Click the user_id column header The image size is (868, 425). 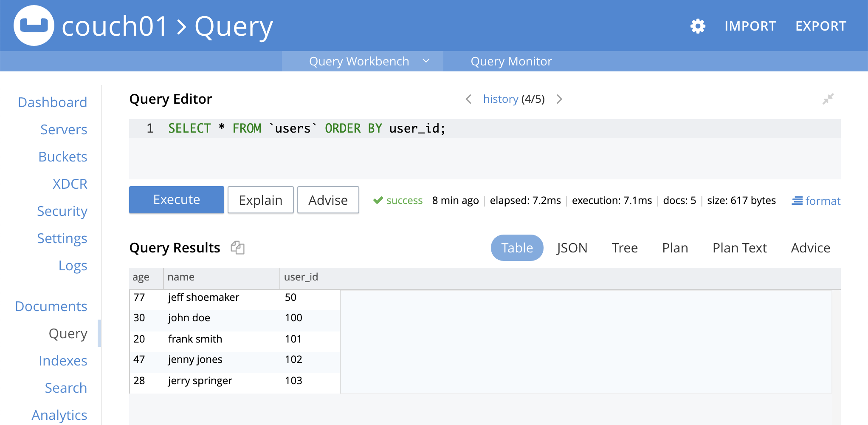pos(301,277)
